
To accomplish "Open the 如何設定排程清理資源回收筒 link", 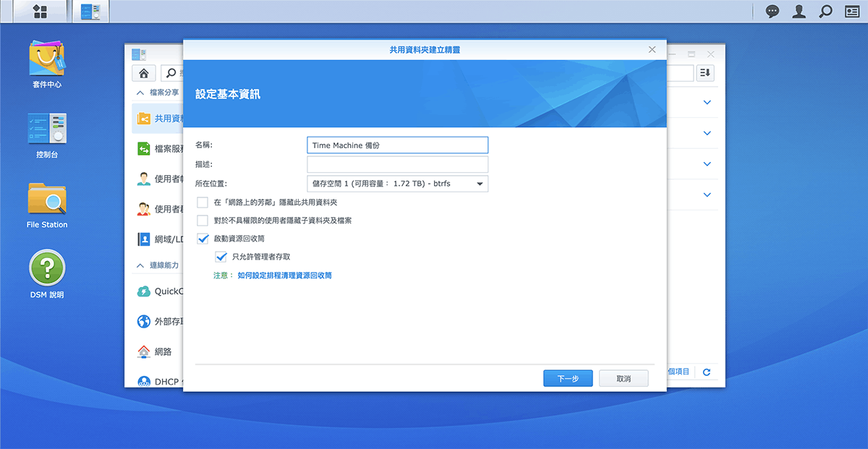I will [x=285, y=275].
